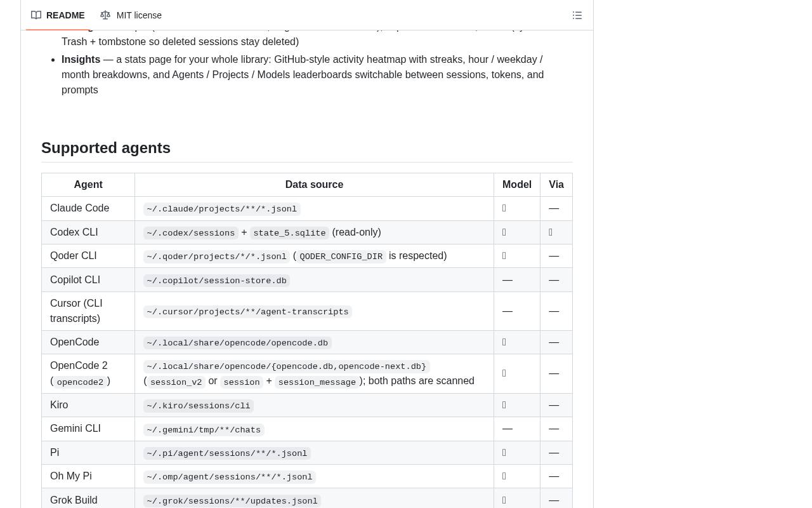Click the Model mark in Claude Code row

[504, 208]
